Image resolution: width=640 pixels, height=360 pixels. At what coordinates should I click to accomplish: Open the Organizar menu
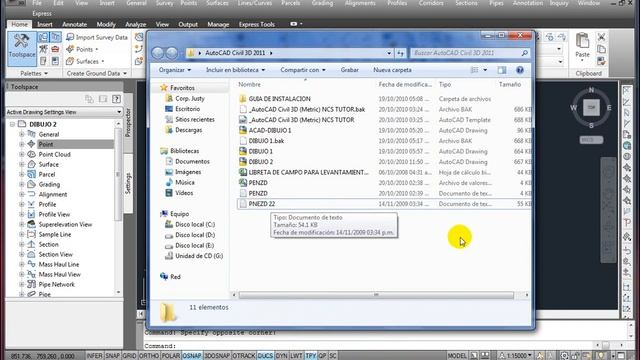click(x=175, y=70)
